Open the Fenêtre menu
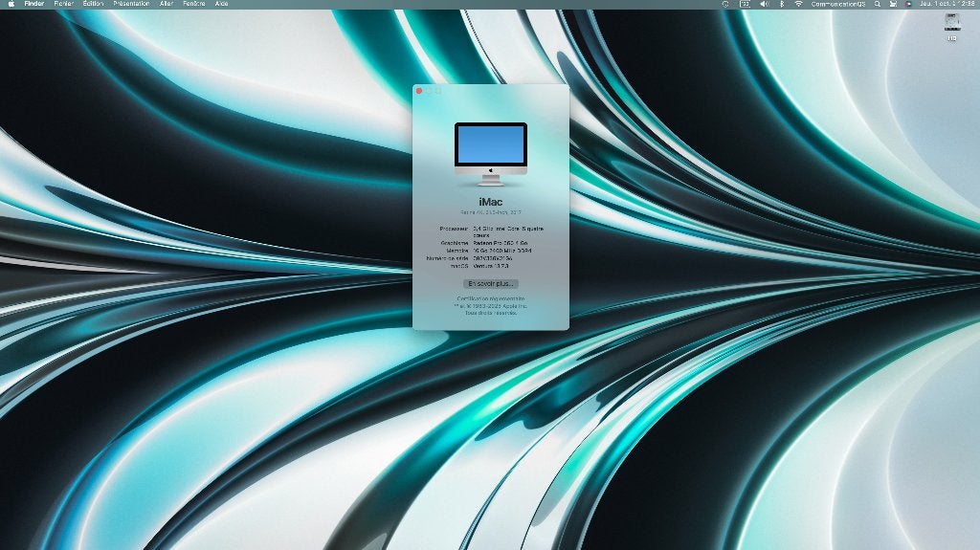This screenshot has height=550, width=980. pos(193,4)
